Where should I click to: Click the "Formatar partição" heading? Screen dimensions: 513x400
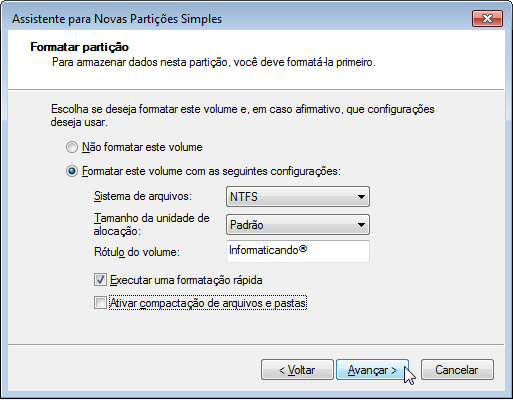(x=80, y=47)
